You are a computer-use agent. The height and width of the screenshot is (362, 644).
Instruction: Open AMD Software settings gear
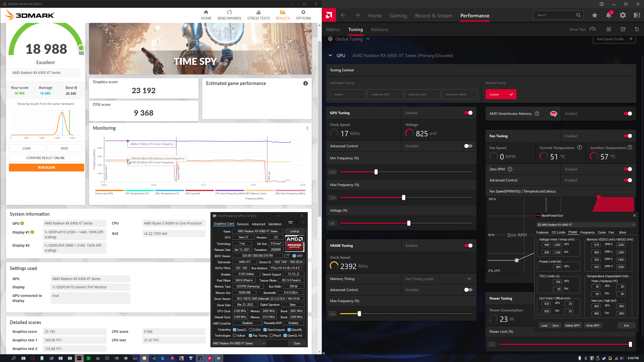[x=623, y=15]
